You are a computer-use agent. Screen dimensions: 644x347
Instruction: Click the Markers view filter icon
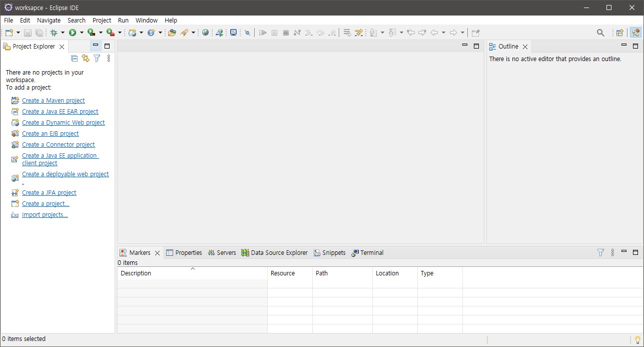[600, 253]
